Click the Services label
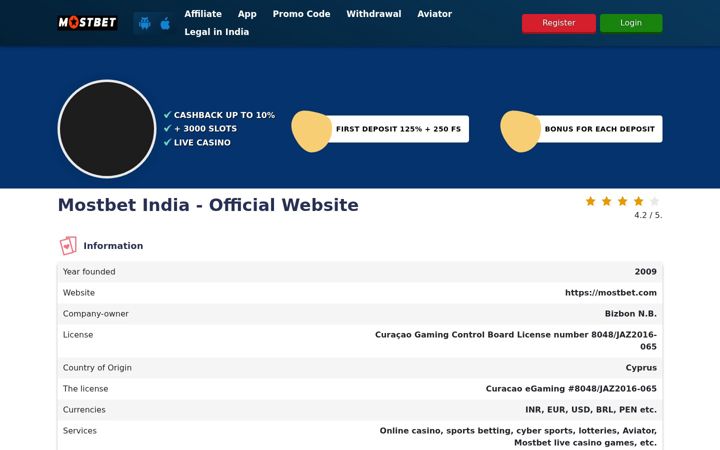 point(79,431)
